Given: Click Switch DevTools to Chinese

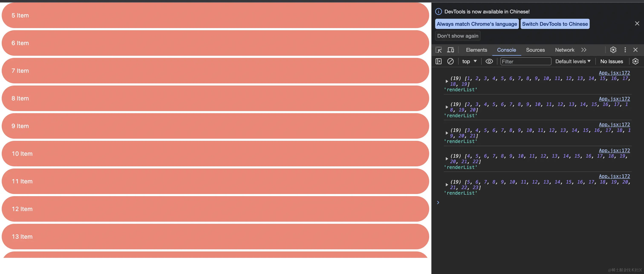Looking at the screenshot, I should (x=555, y=24).
